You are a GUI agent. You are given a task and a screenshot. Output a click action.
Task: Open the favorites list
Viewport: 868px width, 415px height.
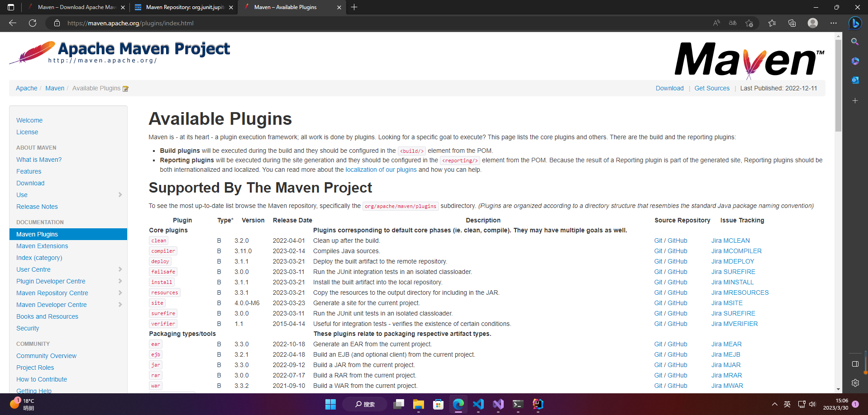pyautogui.click(x=772, y=23)
